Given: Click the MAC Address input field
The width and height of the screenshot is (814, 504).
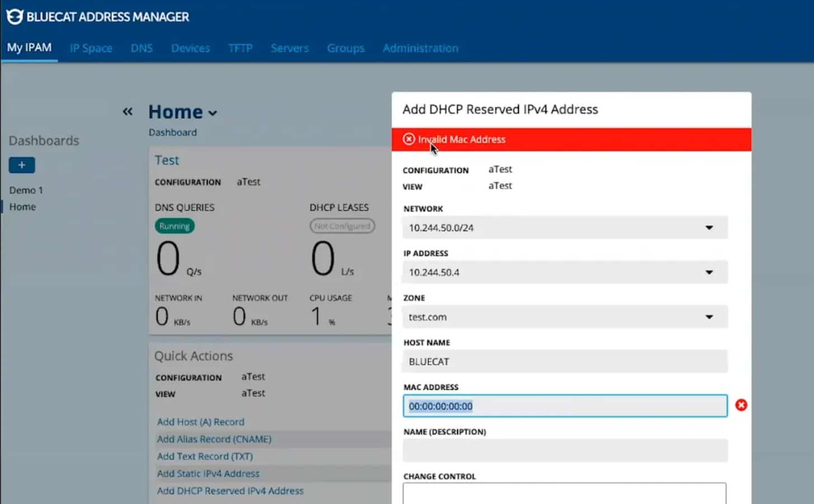Looking at the screenshot, I should click(565, 406).
